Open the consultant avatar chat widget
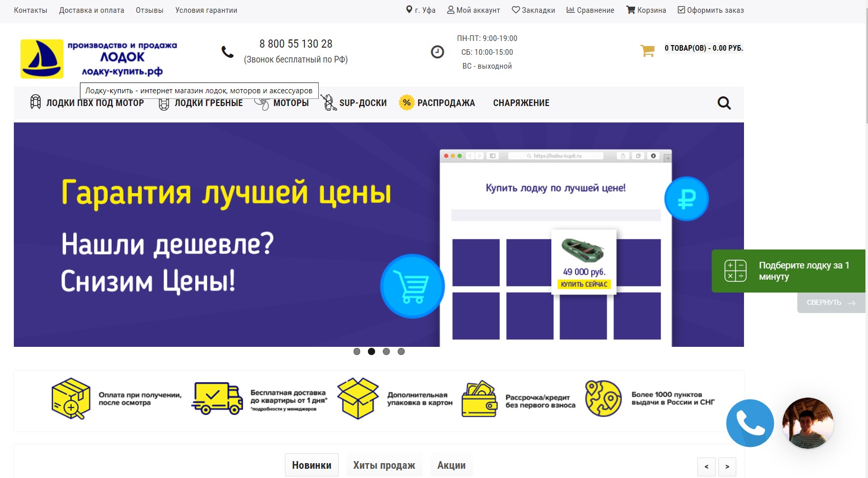Viewport: 868px width, 478px height. click(808, 423)
